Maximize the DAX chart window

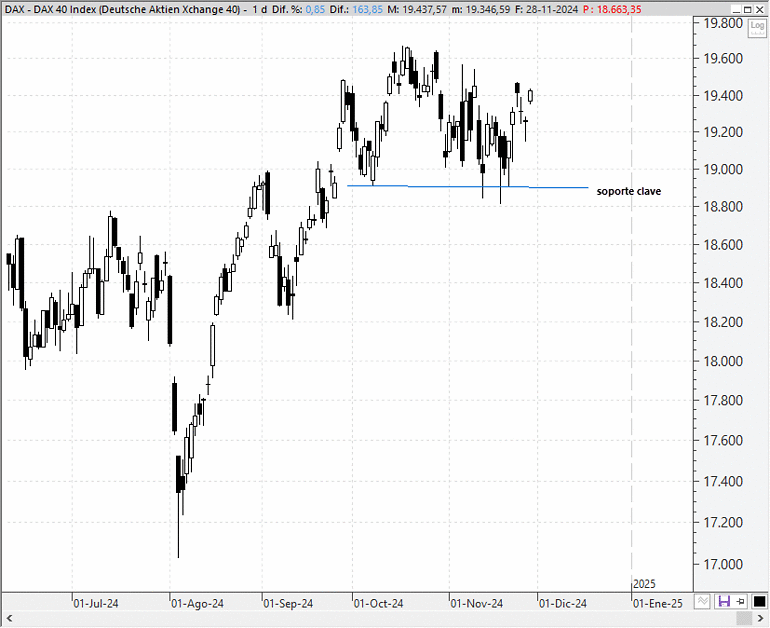pyautogui.click(x=747, y=9)
